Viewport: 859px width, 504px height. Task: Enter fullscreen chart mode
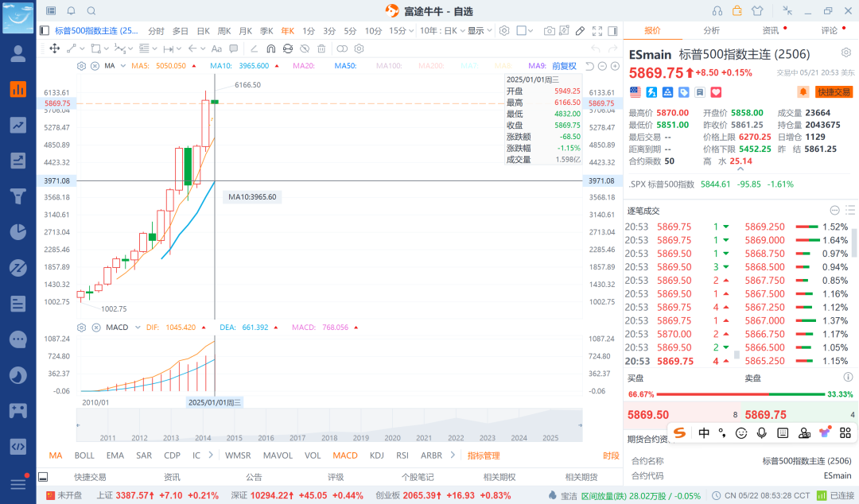click(597, 31)
